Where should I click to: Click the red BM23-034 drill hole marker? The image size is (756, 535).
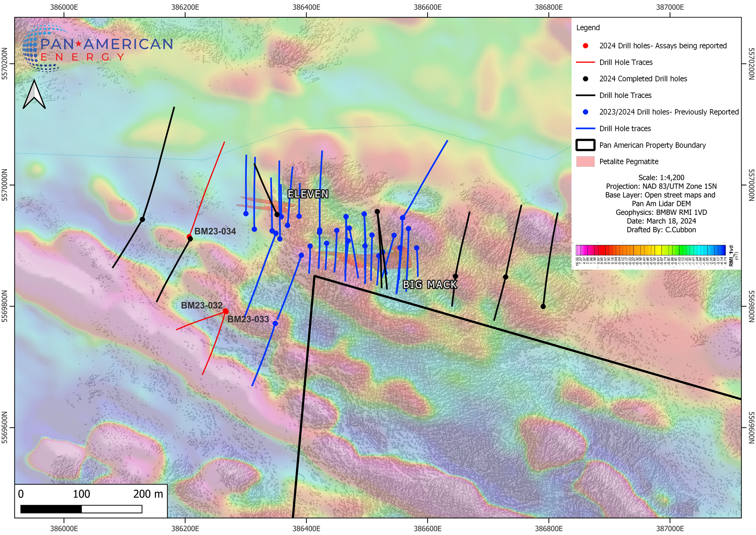click(189, 237)
